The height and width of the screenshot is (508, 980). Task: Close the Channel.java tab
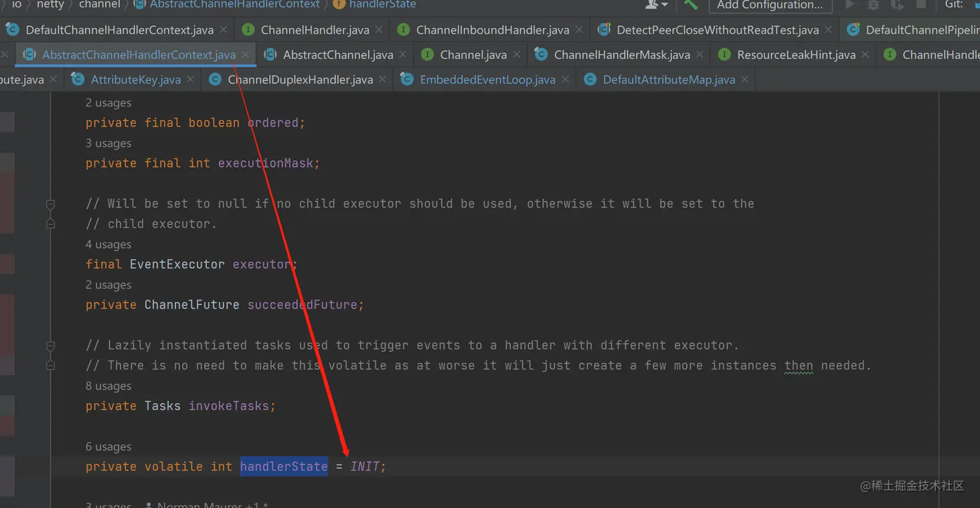pos(517,55)
